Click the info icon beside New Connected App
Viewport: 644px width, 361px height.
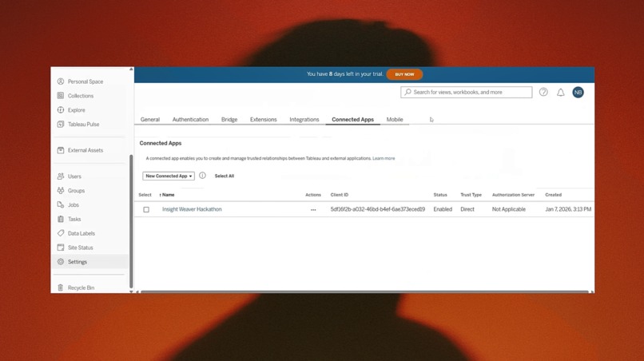pos(202,176)
